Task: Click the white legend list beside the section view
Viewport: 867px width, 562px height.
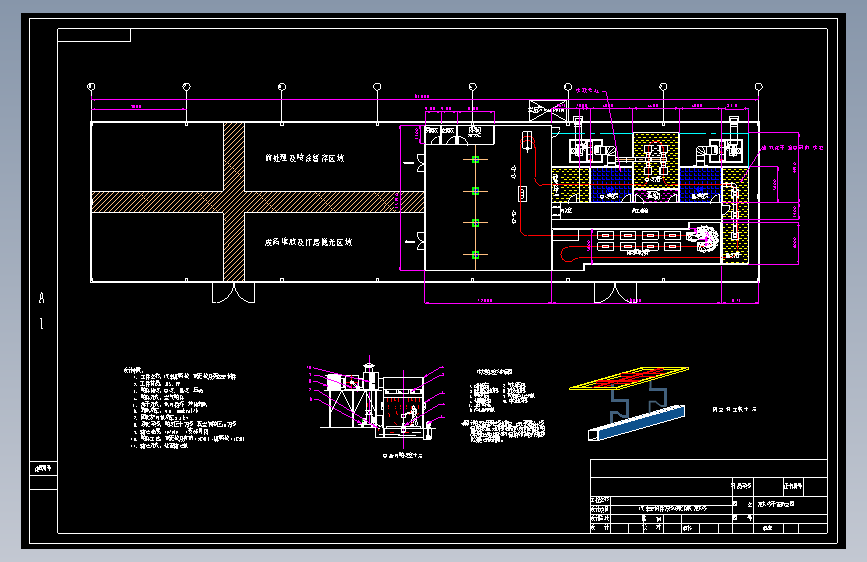Action: tap(502, 397)
